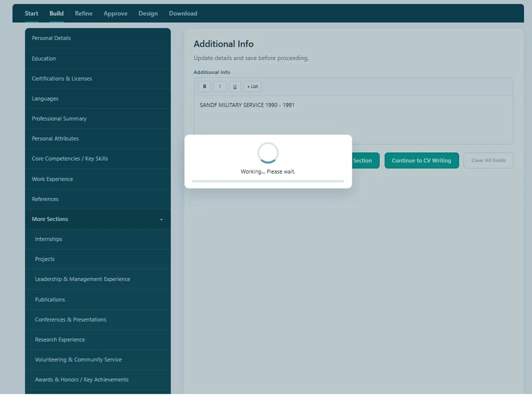
Task: Select Publications subsection
Action: [98, 299]
